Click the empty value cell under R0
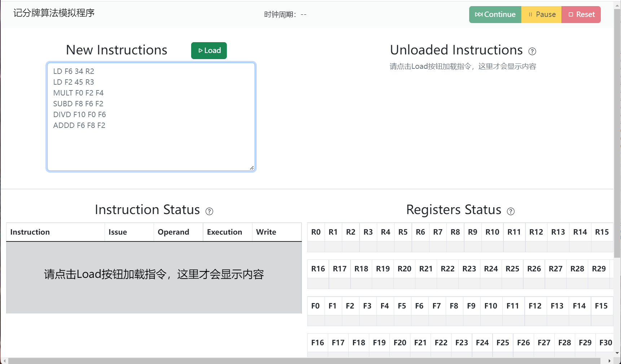 [x=316, y=247]
